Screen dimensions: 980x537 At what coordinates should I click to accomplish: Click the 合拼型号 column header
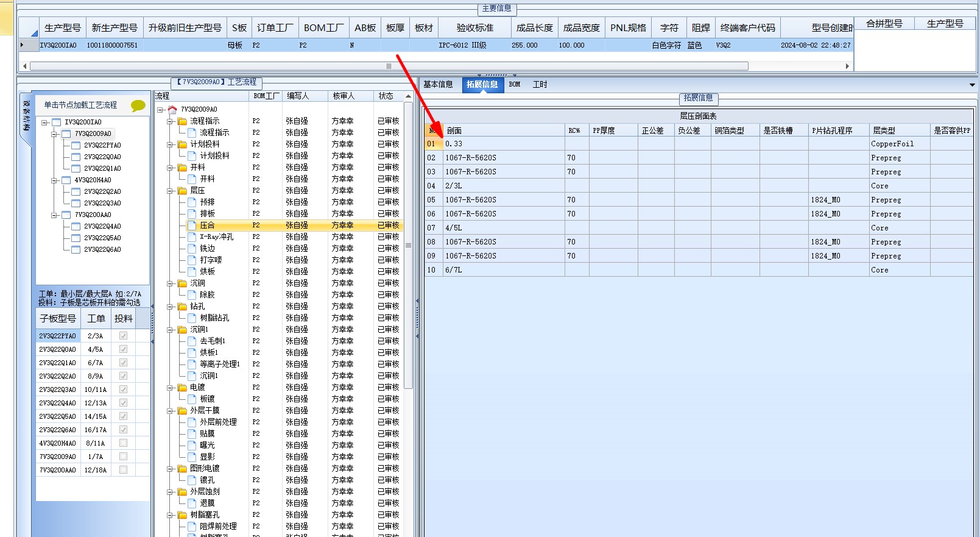click(884, 24)
